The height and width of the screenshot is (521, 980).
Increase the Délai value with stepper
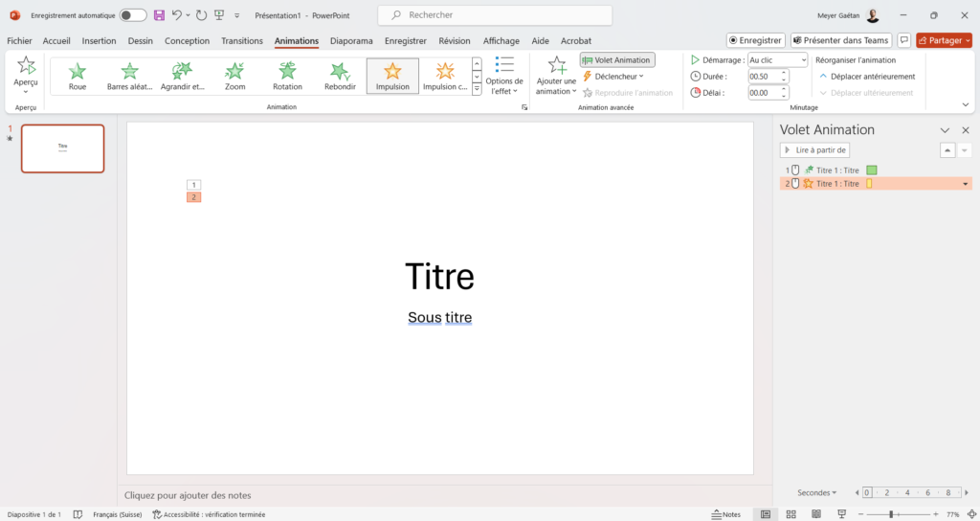784,89
